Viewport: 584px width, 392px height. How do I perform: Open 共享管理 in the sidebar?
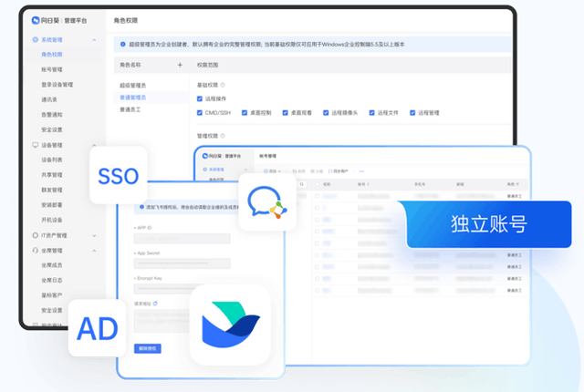tap(52, 175)
